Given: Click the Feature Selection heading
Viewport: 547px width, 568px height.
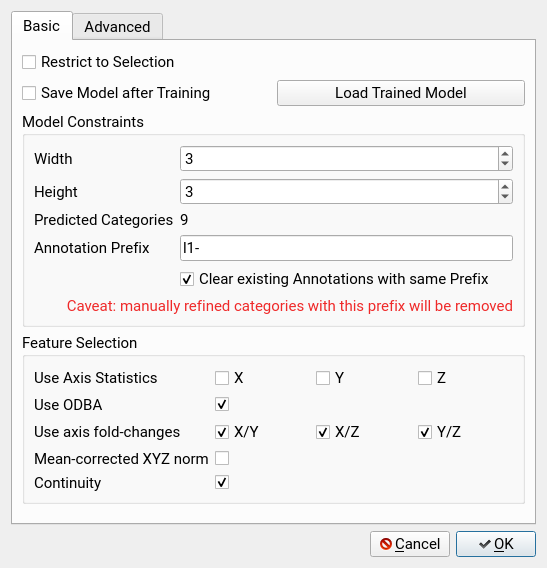Looking at the screenshot, I should [80, 343].
